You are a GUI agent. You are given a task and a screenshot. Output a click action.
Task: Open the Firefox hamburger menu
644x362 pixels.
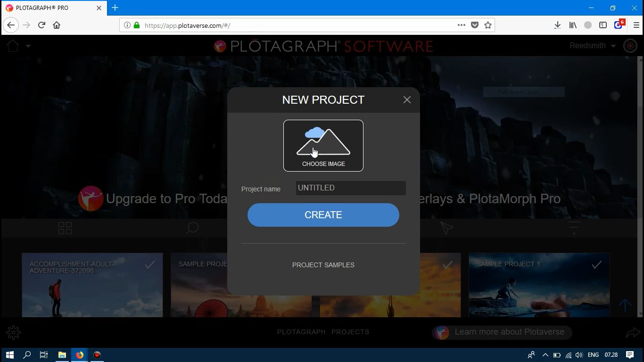(636, 25)
